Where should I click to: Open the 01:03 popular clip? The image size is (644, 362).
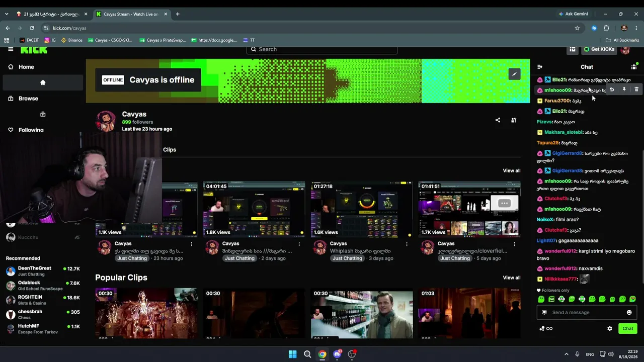click(469, 313)
